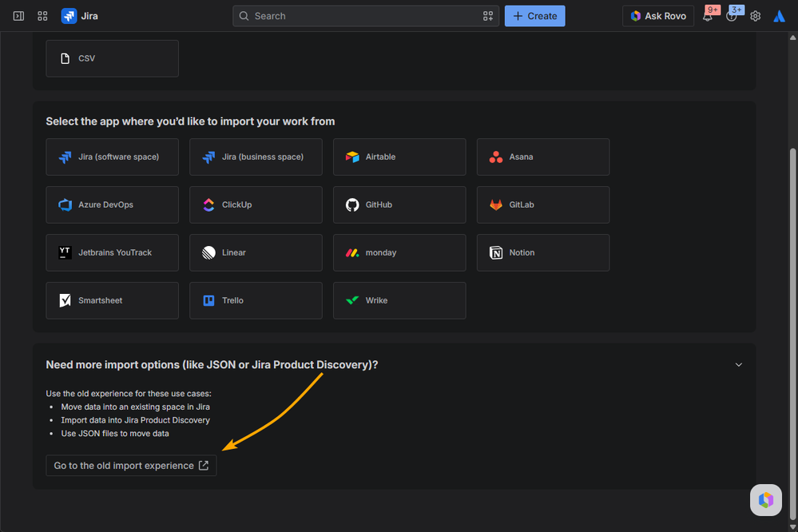Choose Jira (software space) import

tap(112, 157)
